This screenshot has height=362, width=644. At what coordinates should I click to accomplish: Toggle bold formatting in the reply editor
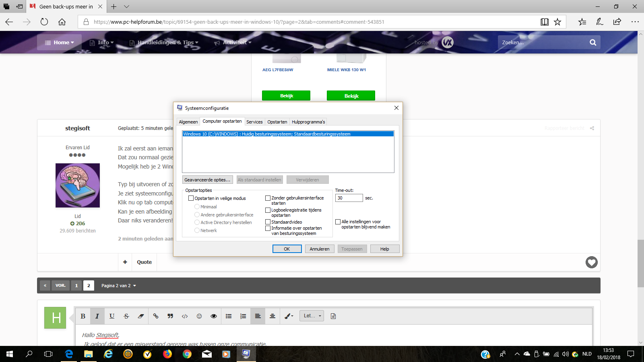pos(83,316)
